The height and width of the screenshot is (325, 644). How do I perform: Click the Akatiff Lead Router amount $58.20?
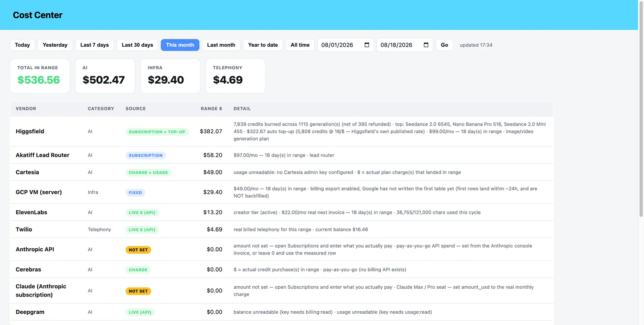[213, 155]
